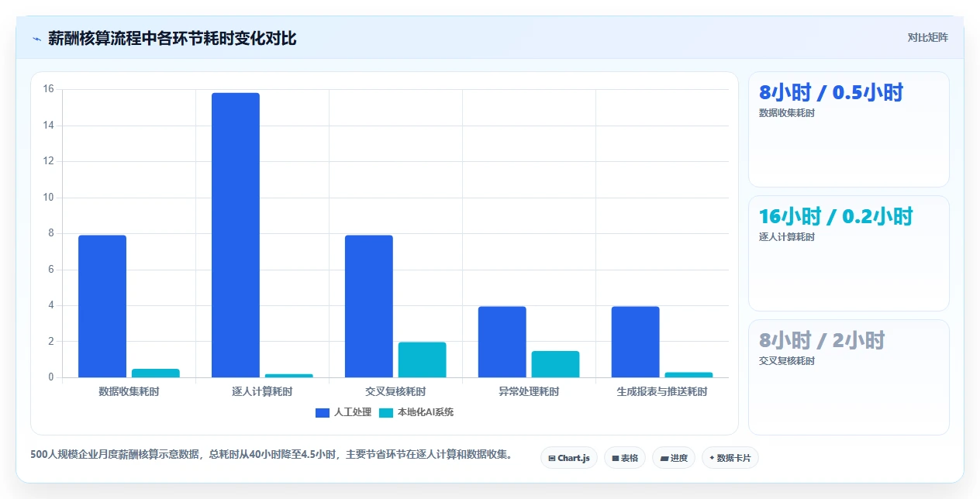Click the blue bar for 异常处理耗时
This screenshot has height=499, width=980.
pos(502,342)
